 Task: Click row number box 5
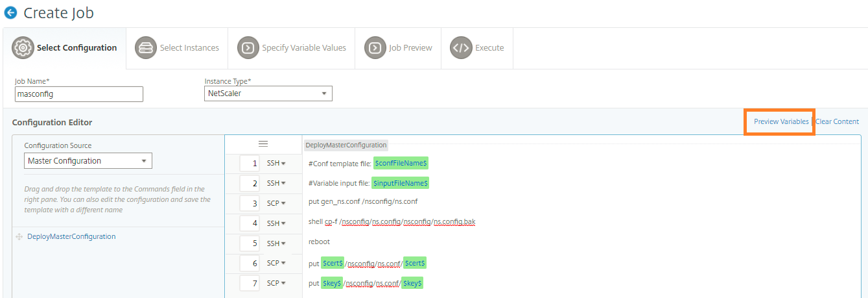pos(250,243)
